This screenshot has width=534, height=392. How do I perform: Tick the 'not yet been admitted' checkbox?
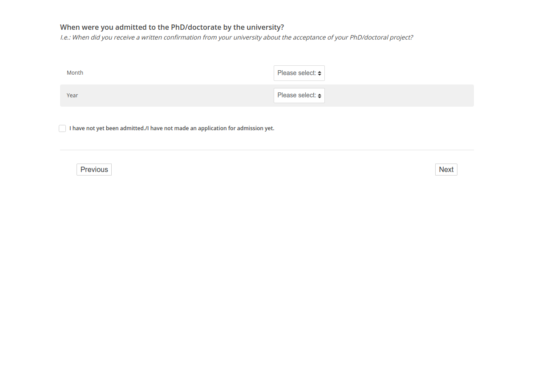(x=62, y=128)
